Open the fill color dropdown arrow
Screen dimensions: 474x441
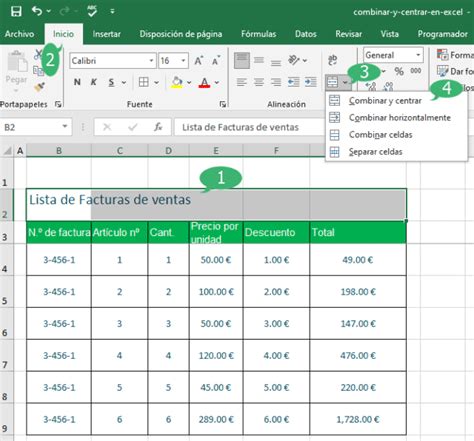(189, 82)
